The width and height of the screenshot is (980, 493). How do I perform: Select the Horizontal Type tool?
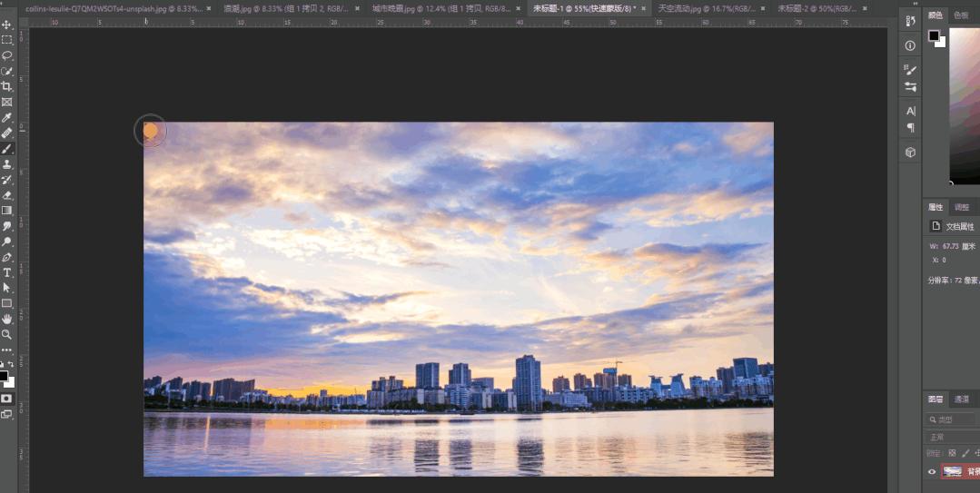click(6, 272)
